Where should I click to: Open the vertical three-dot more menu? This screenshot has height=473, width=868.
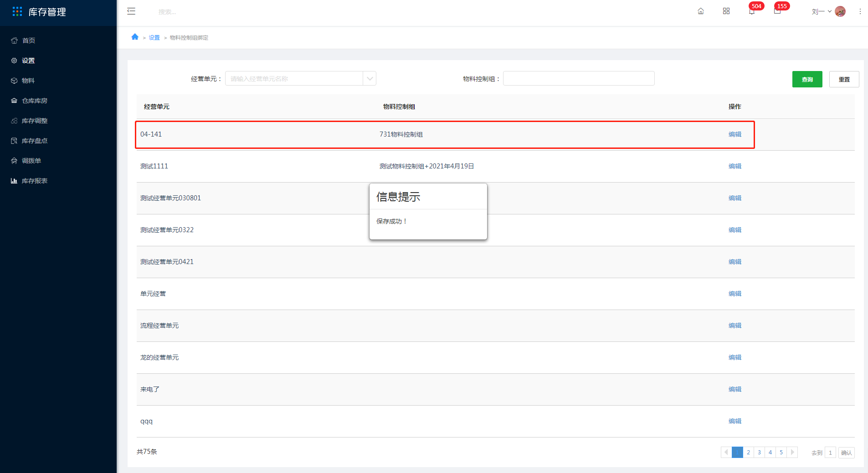[860, 11]
